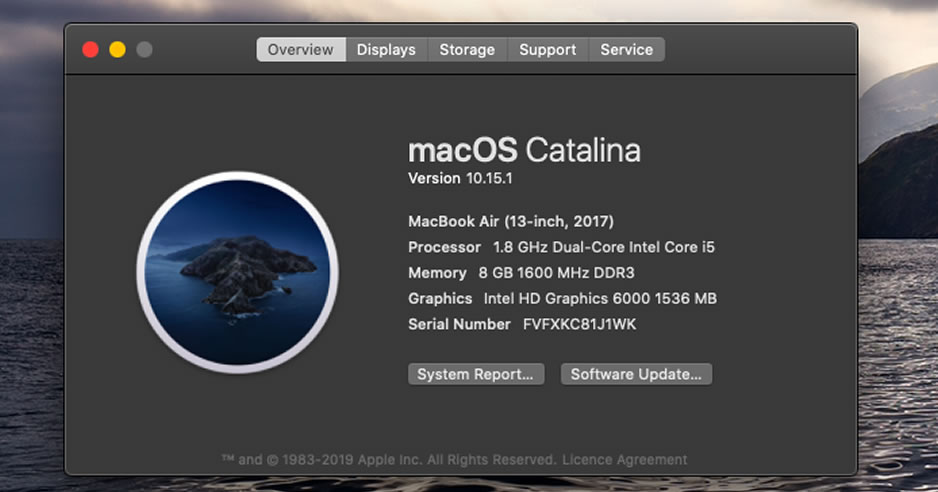The width and height of the screenshot is (938, 492).
Task: Close the About This Mac window
Action: click(x=90, y=50)
